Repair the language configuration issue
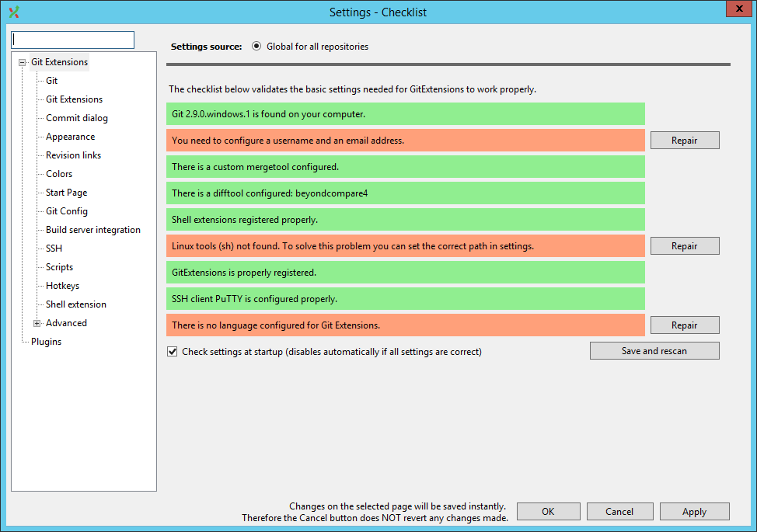The width and height of the screenshot is (757, 532). [x=685, y=325]
